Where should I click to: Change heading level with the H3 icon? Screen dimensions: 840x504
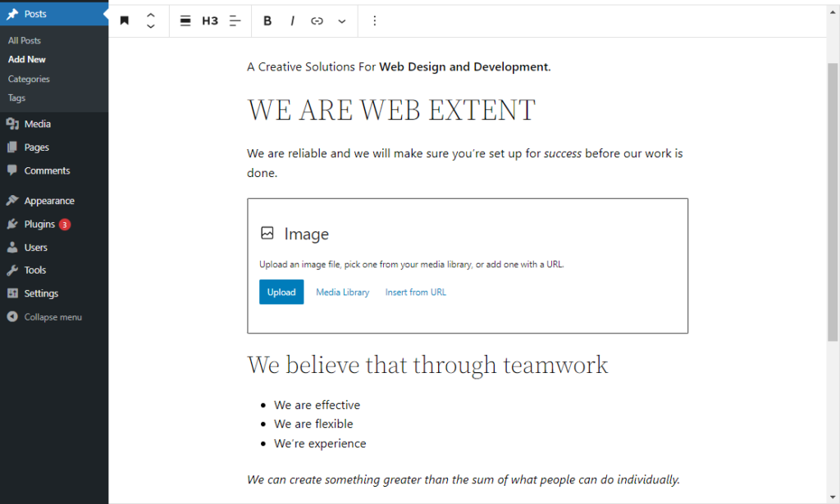click(208, 20)
